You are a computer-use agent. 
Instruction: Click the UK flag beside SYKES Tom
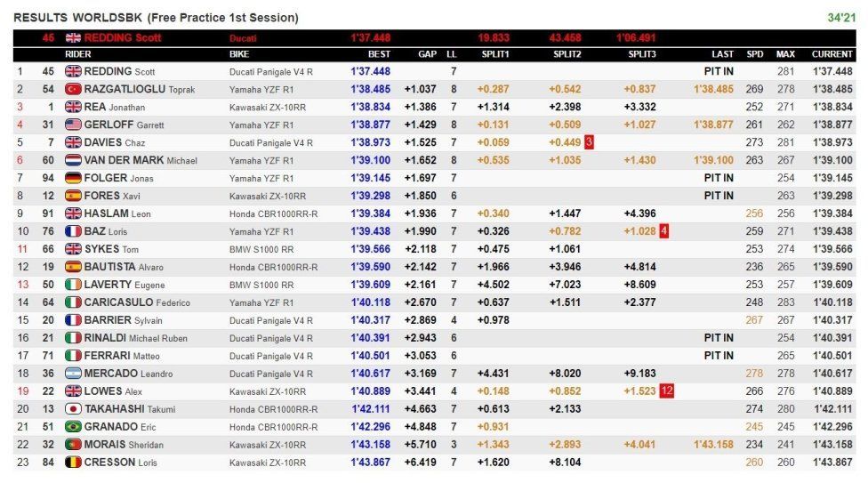pyautogui.click(x=73, y=249)
